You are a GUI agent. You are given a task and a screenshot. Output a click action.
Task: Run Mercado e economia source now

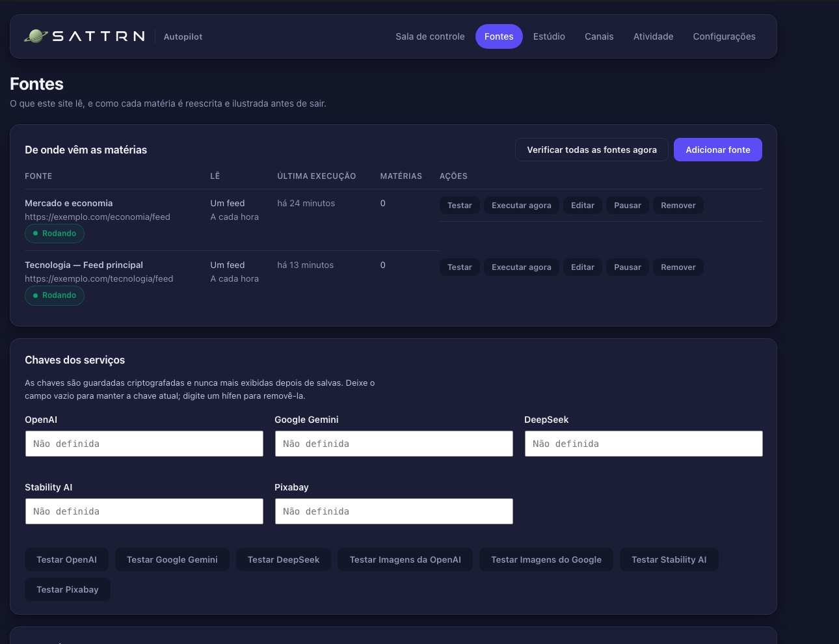[522, 206]
